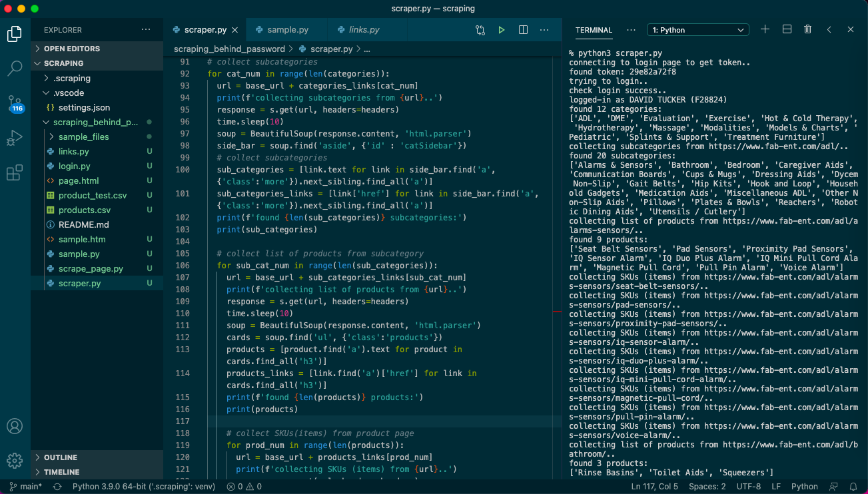Expand the .scraping folder

97,78
